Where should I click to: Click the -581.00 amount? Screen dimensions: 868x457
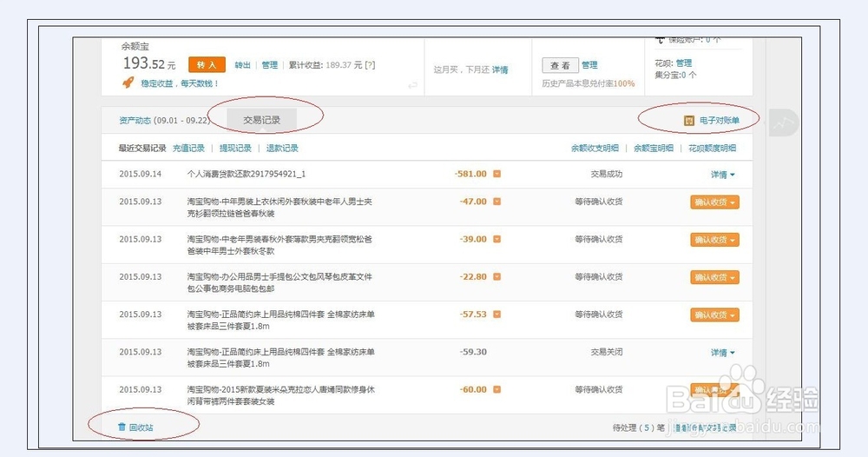[470, 174]
